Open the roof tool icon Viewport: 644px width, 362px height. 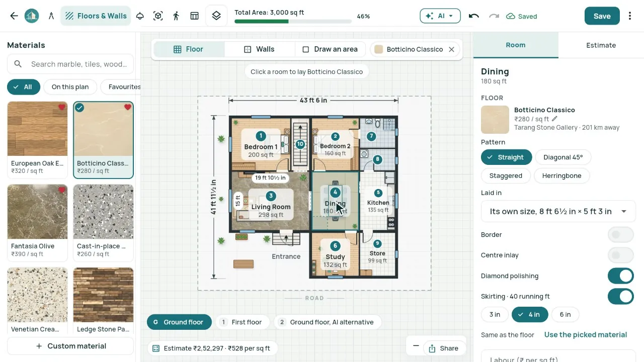(x=140, y=16)
